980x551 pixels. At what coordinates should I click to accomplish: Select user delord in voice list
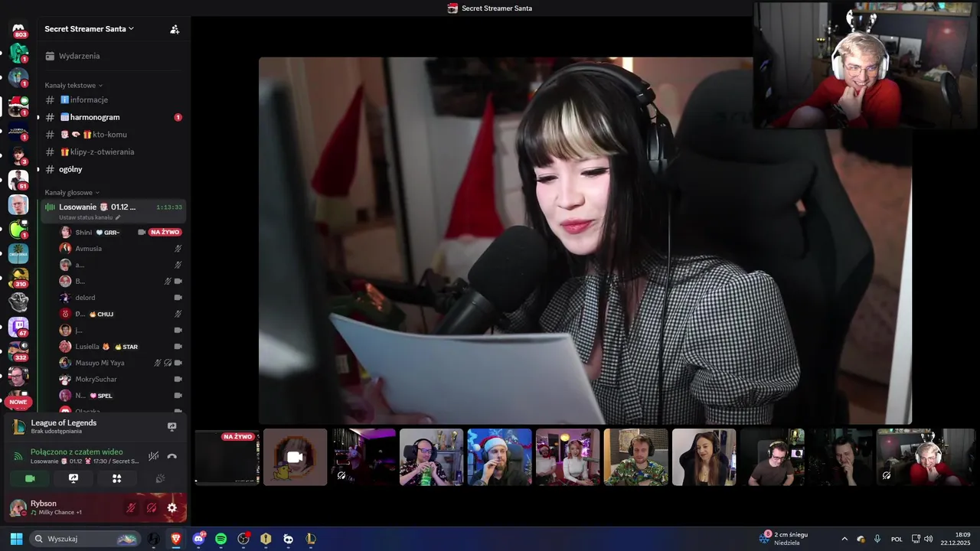pos(120,297)
